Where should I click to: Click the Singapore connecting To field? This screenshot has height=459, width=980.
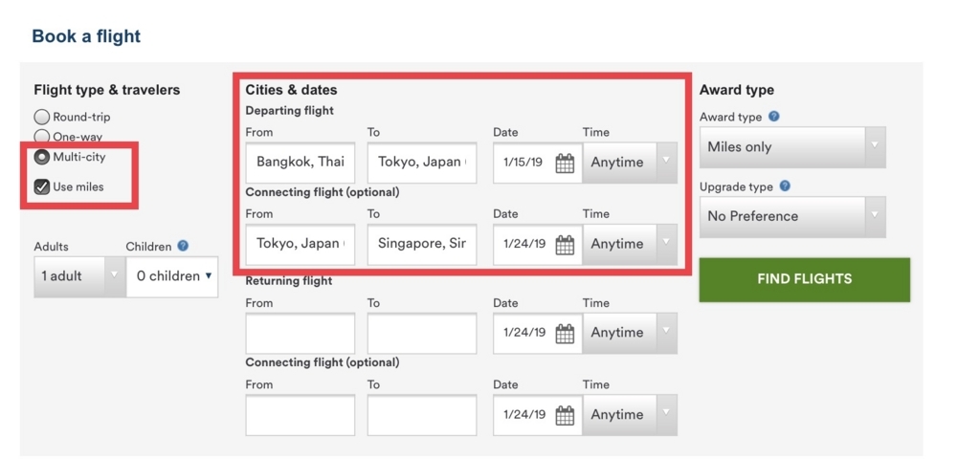[421, 244]
